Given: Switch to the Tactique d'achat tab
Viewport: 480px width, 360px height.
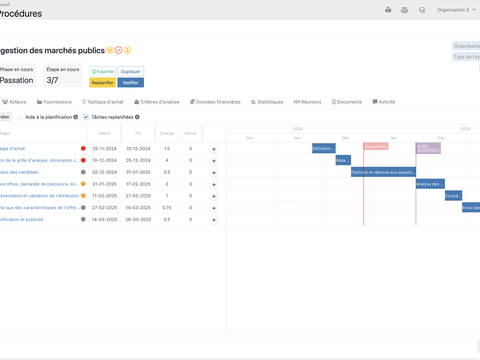Looking at the screenshot, I should pos(103,102).
